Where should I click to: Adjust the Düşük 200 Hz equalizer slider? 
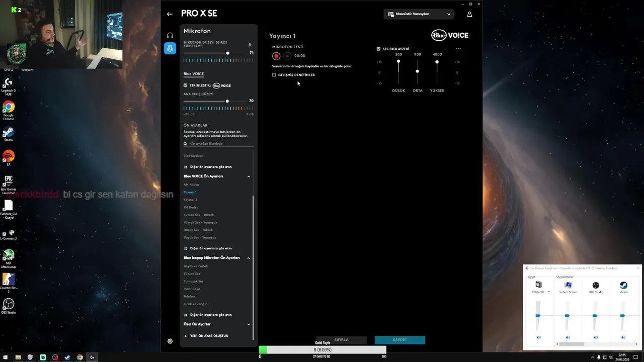pyautogui.click(x=398, y=62)
